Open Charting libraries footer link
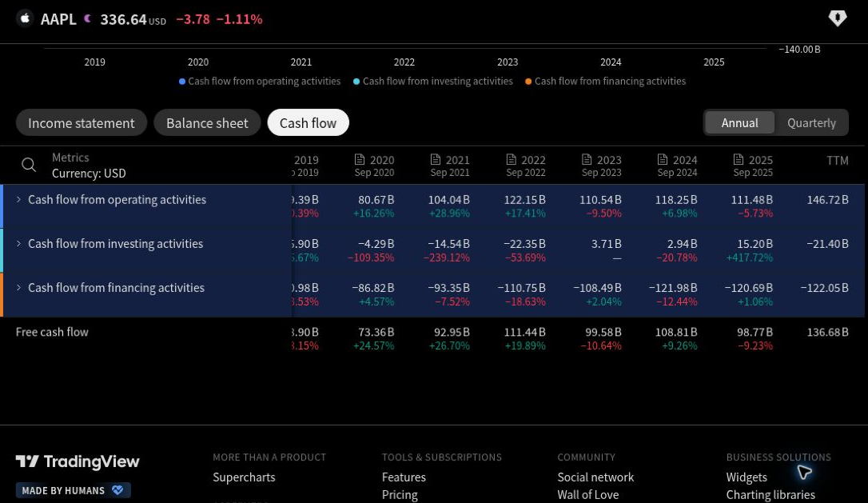Image resolution: width=868 pixels, height=503 pixels. [x=770, y=495]
